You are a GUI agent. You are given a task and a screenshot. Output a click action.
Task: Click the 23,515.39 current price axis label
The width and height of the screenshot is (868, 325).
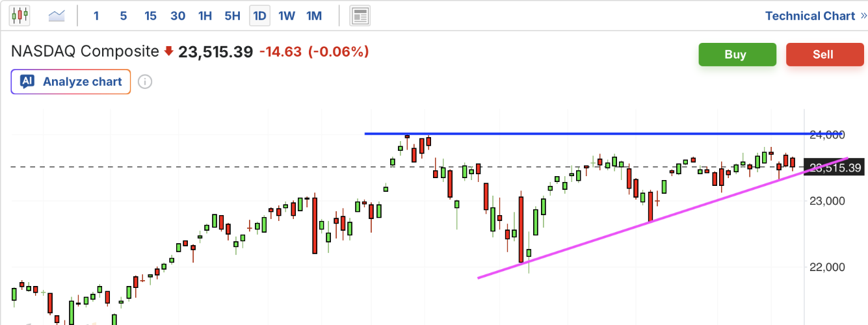coord(835,168)
